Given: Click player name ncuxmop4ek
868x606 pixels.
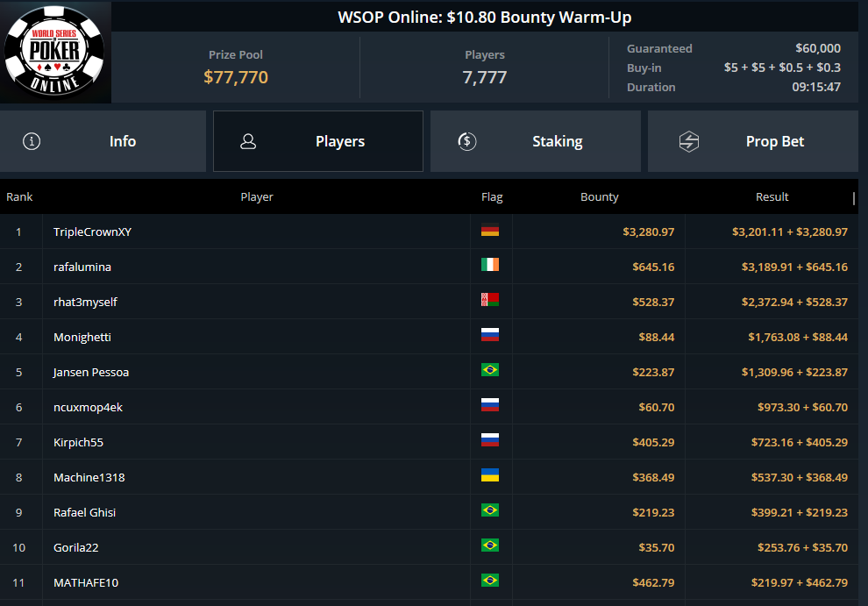Looking at the screenshot, I should click(x=88, y=407).
